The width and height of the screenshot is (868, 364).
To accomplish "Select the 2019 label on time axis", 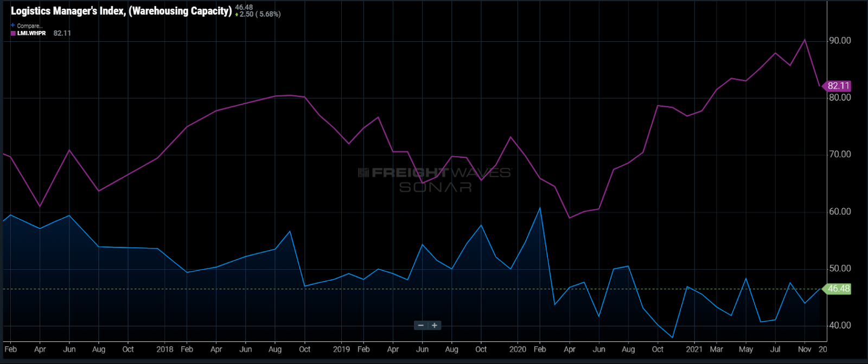I will click(x=341, y=349).
